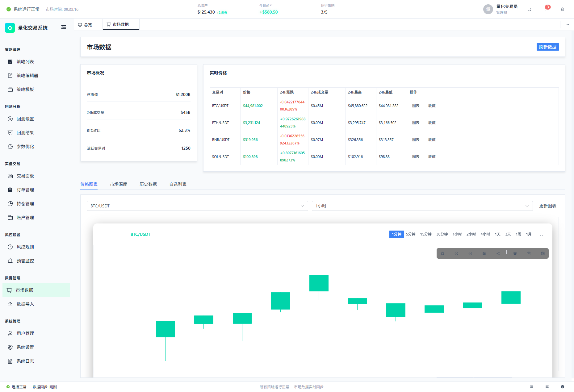Click the 刷新数据 button
Screen dimensions: 574x392
548,47
